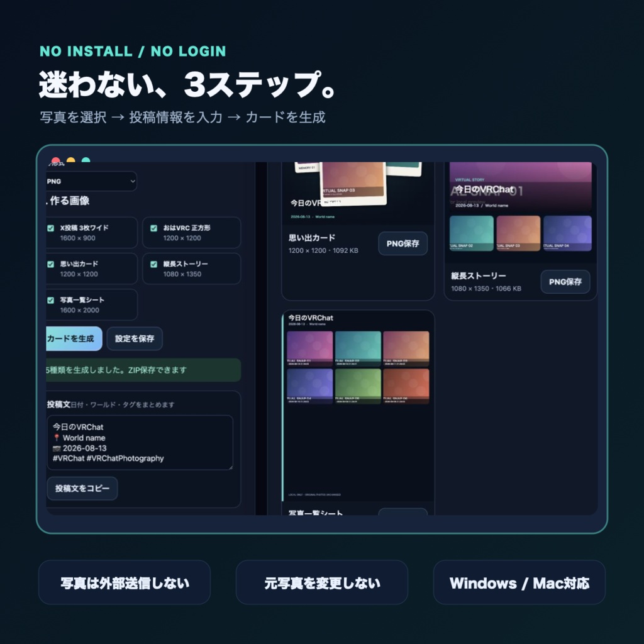This screenshot has width=644, height=644.
Task: Uncheck the 思い出カード 1200 × 1200 option
Action: [50, 264]
